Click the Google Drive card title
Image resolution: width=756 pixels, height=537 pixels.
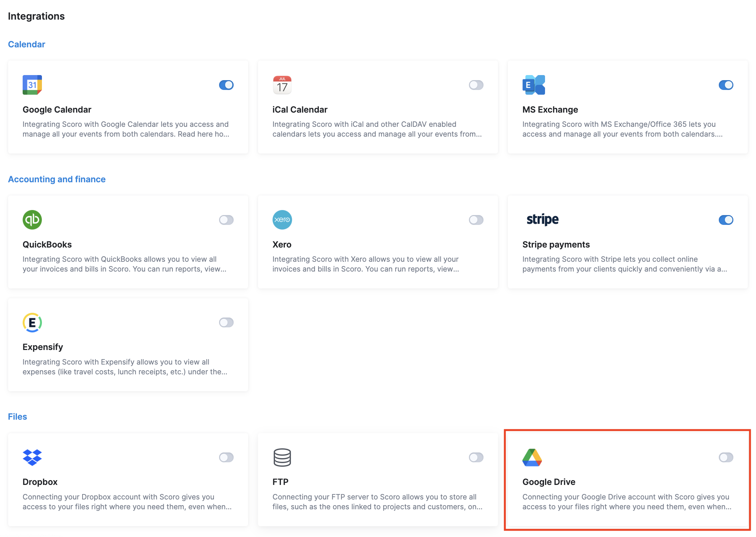coord(549,482)
